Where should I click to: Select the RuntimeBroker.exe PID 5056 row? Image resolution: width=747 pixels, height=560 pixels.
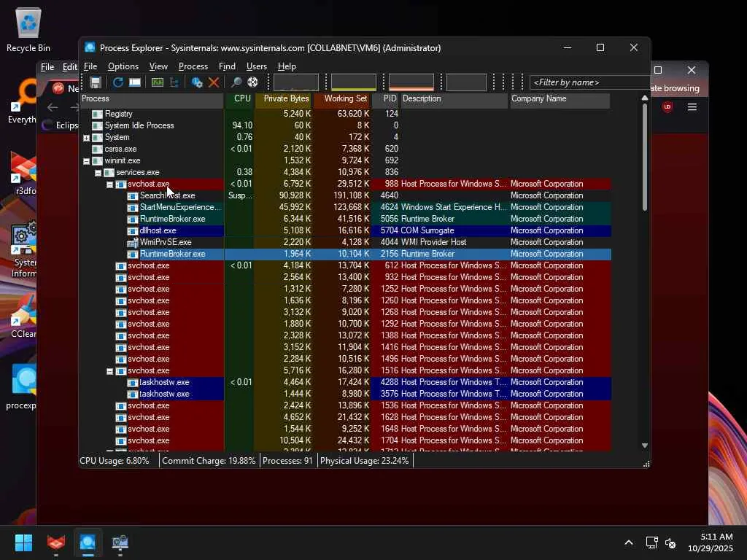(x=345, y=219)
